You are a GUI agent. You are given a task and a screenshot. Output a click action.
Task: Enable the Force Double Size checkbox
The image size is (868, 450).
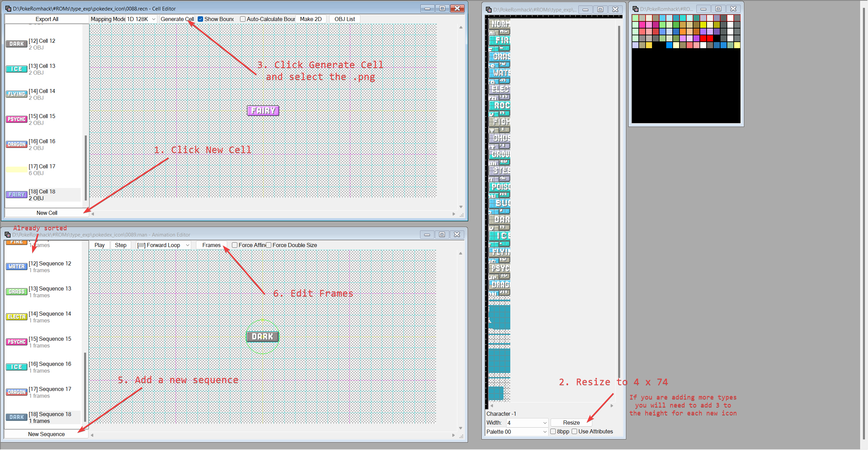tap(269, 245)
